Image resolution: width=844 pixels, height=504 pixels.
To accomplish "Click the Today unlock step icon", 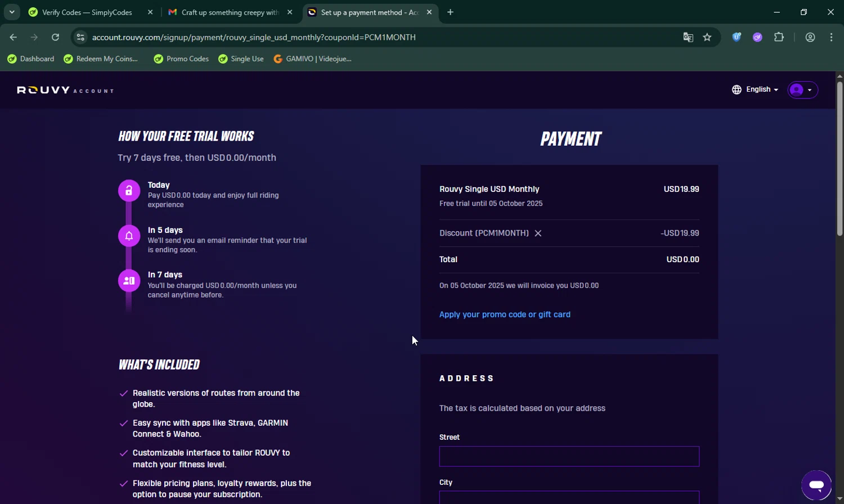I will click(129, 191).
